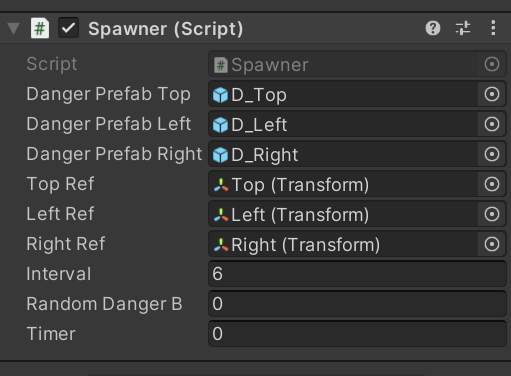Click the Timer value field
The width and height of the screenshot is (511, 376).
point(357,334)
